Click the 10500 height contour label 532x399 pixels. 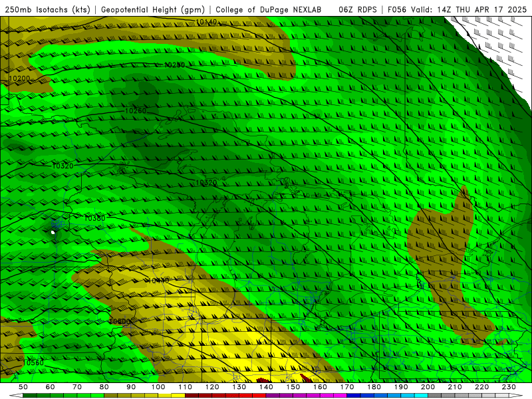pos(120,321)
